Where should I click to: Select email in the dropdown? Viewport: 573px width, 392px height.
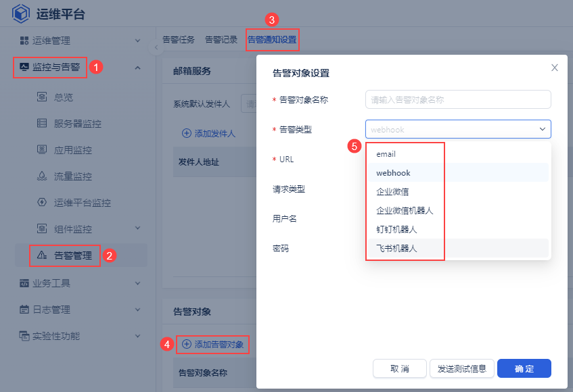click(458, 154)
